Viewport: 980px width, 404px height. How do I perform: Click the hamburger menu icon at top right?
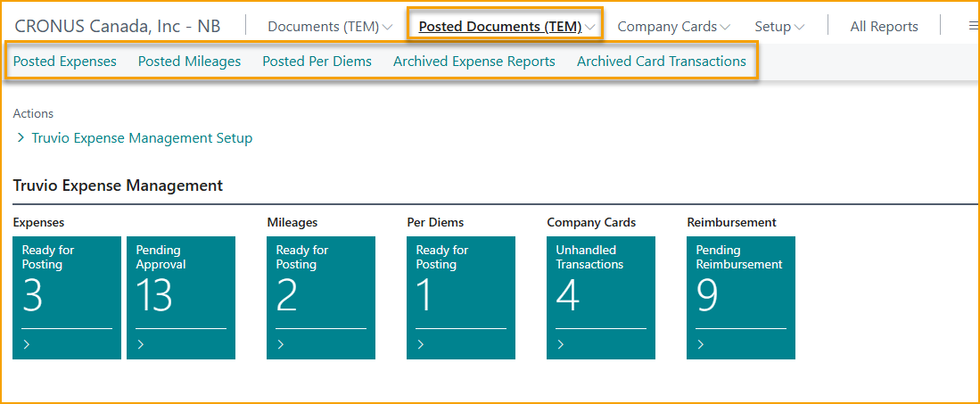(x=973, y=27)
